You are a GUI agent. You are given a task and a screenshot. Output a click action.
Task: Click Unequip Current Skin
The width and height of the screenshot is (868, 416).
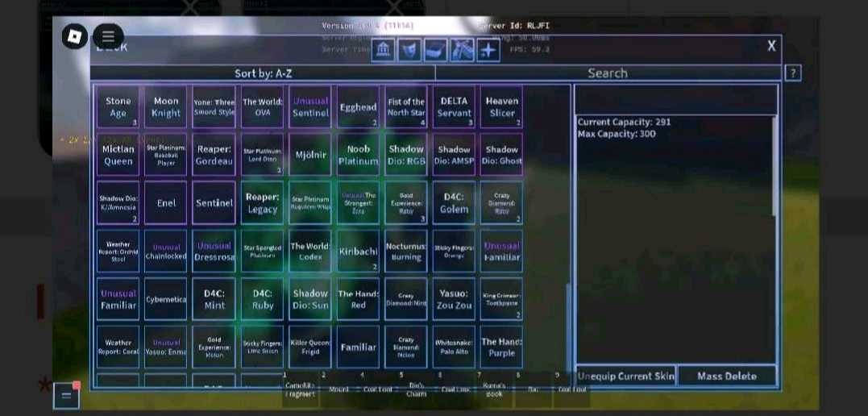[626, 376]
